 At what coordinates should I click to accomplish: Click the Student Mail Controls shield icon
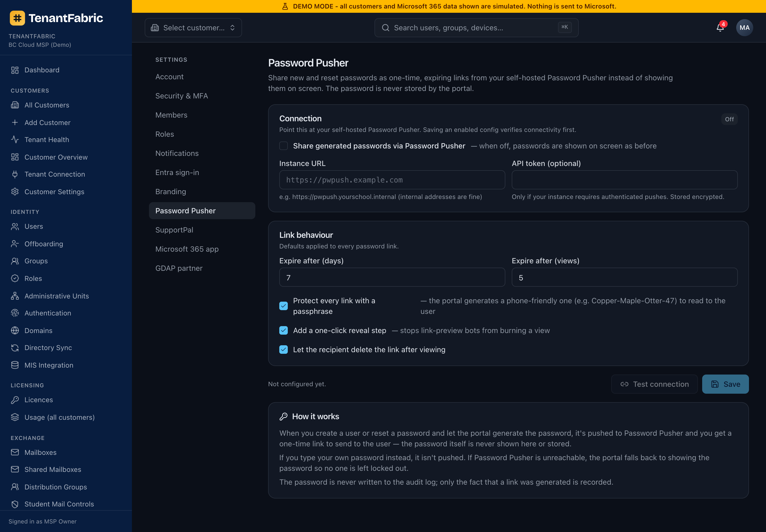15,504
